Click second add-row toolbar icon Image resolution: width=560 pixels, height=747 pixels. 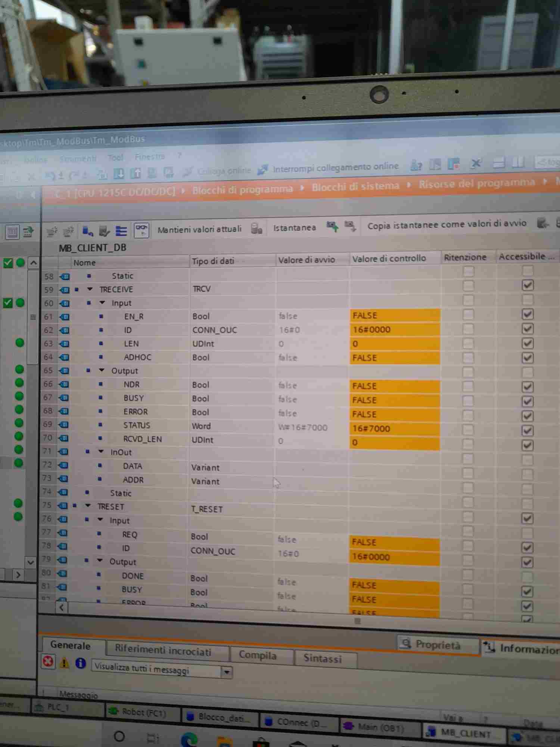(68, 232)
